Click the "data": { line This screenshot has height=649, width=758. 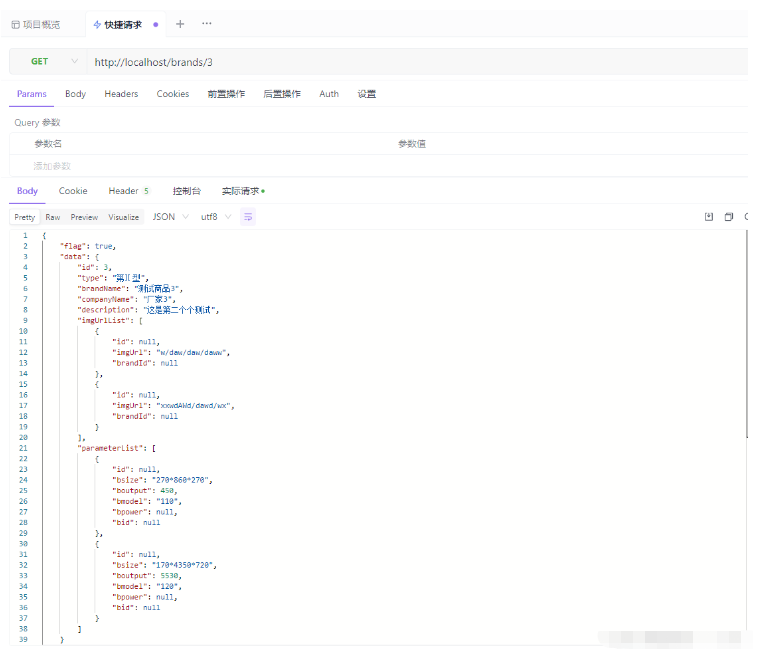pyautogui.click(x=79, y=257)
